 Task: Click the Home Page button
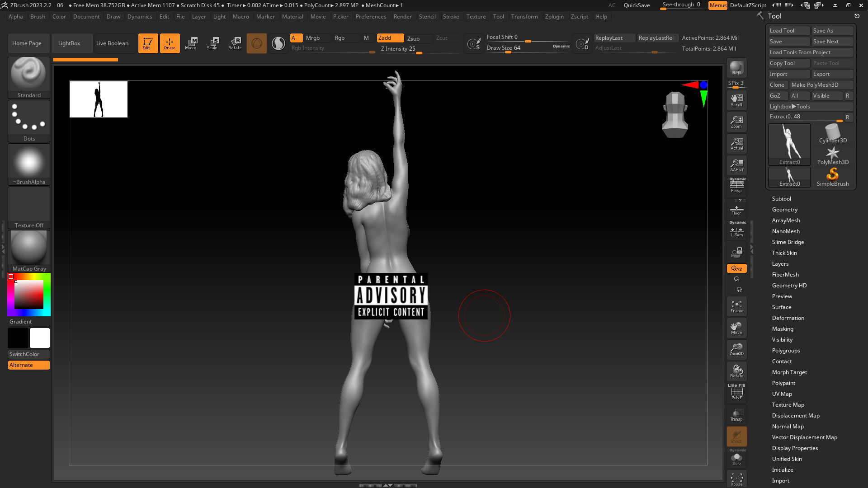pyautogui.click(x=28, y=43)
